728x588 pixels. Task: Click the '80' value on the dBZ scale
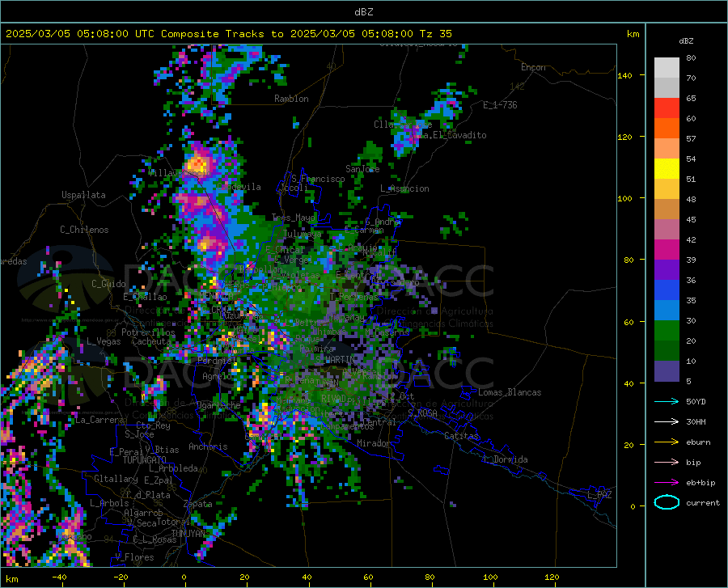coord(691,57)
